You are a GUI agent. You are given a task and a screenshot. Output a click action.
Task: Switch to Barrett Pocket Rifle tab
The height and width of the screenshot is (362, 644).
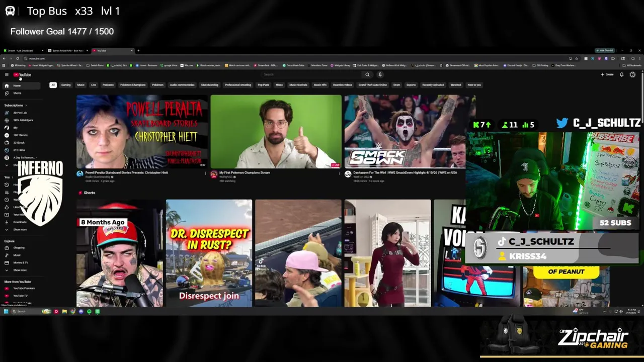point(68,51)
